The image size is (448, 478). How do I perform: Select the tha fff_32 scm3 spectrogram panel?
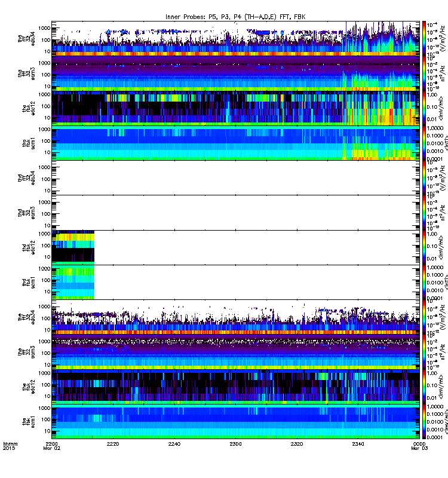point(235,73)
